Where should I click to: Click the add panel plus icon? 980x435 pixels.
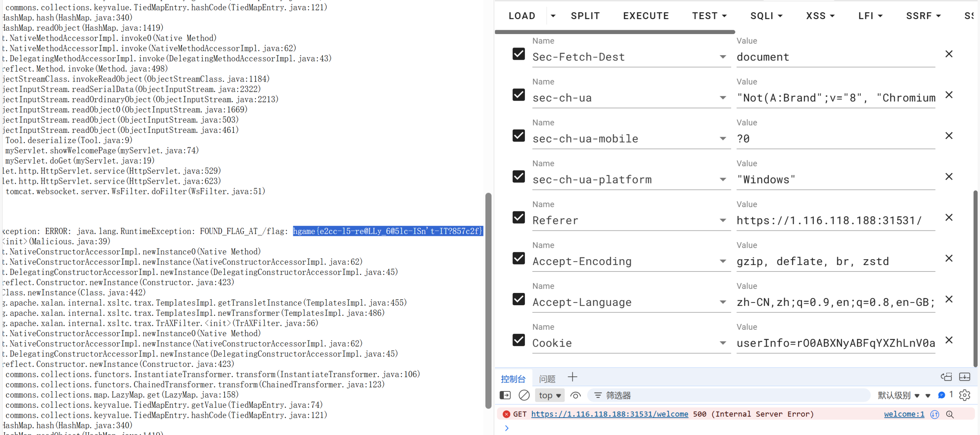[x=572, y=377]
